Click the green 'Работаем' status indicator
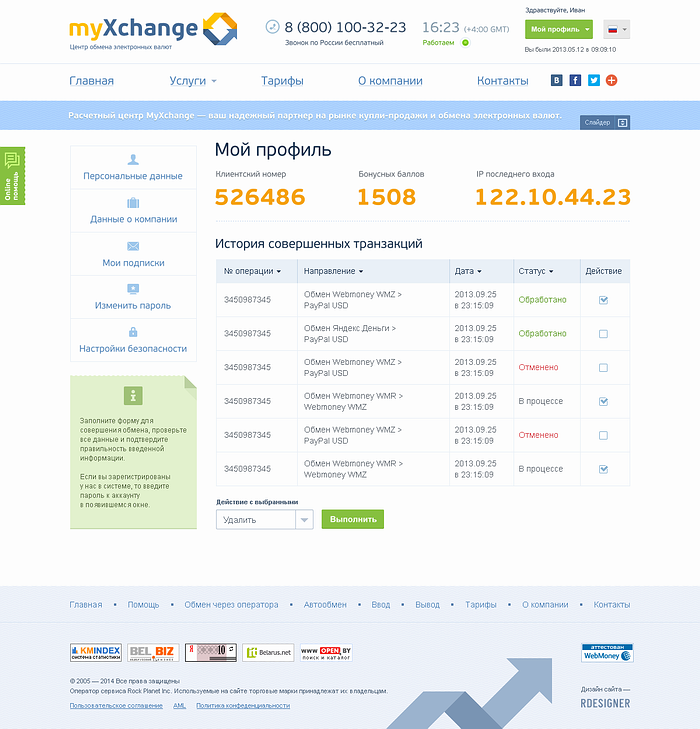The width and height of the screenshot is (700, 729). (x=465, y=43)
